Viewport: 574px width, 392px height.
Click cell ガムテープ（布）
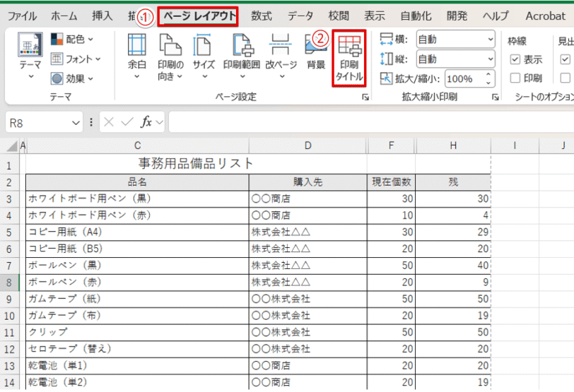(x=137, y=316)
